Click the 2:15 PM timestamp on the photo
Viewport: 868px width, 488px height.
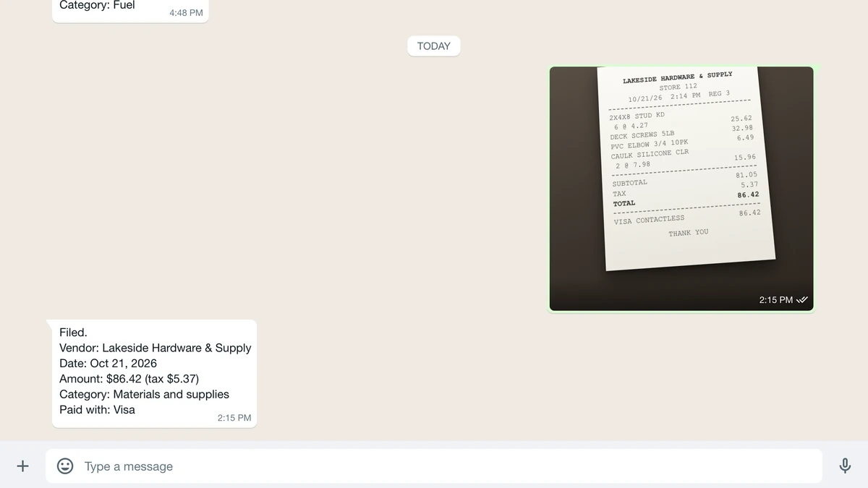click(776, 300)
